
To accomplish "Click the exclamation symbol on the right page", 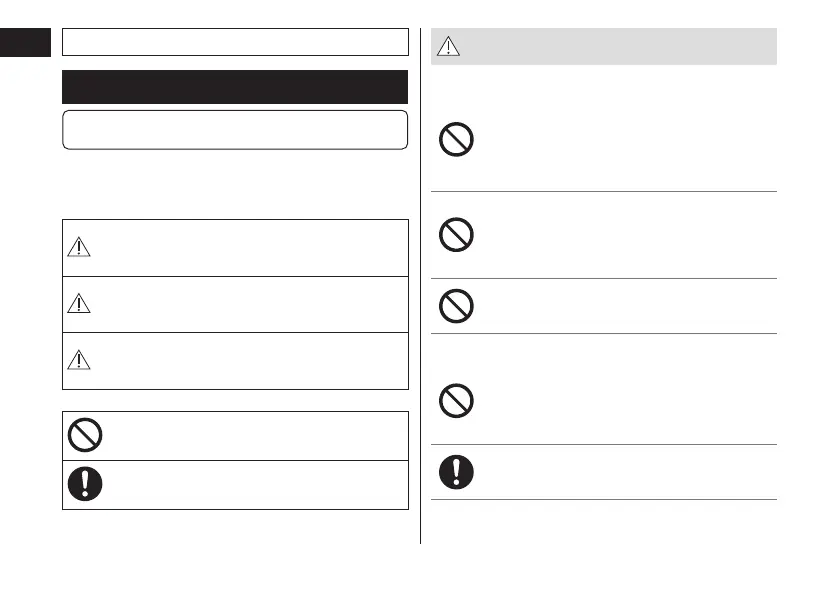I will (456, 472).
